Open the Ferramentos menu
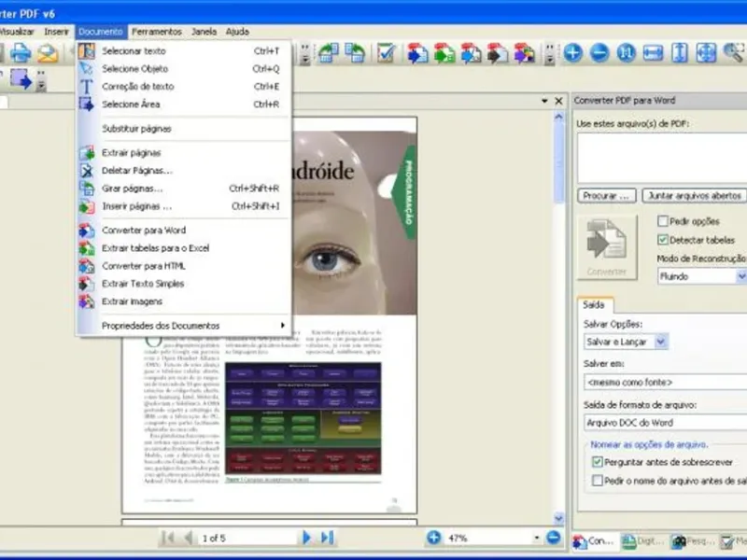The width and height of the screenshot is (747, 560). [x=157, y=32]
